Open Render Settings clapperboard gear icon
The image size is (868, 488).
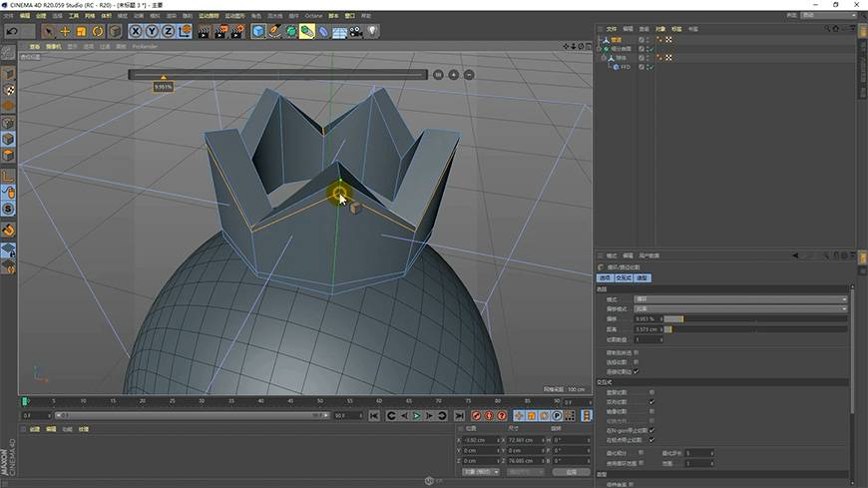[236, 32]
